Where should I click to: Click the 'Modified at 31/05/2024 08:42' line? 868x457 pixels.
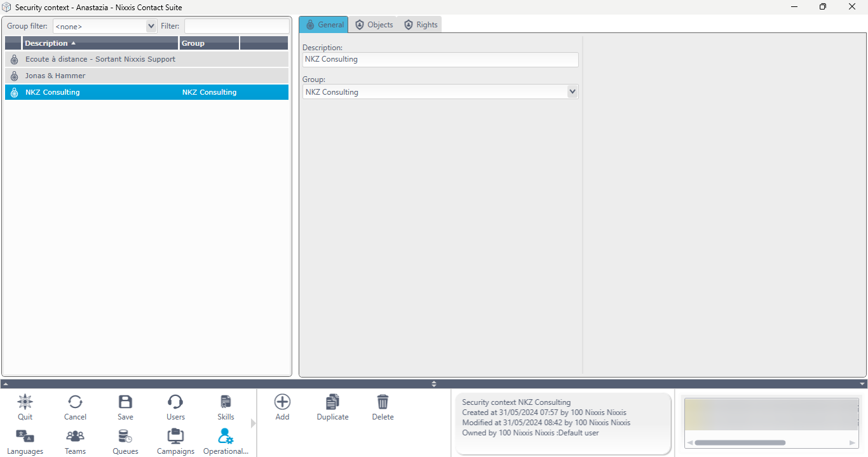(x=546, y=423)
